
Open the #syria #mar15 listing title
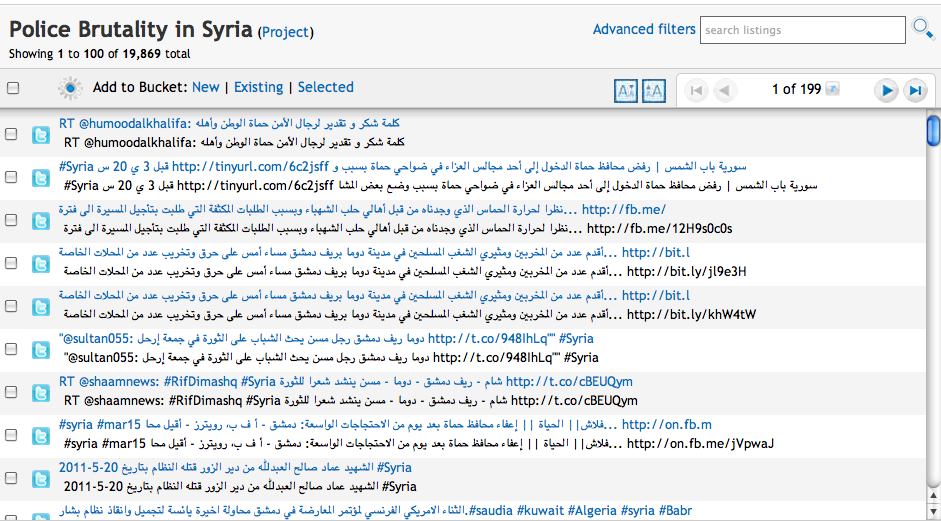pyautogui.click(x=385, y=425)
